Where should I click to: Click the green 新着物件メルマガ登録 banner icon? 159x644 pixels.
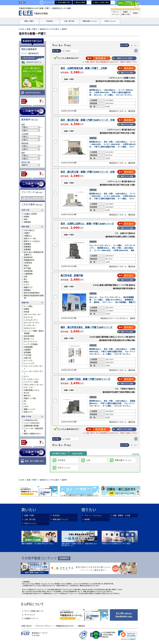pos(128,3)
